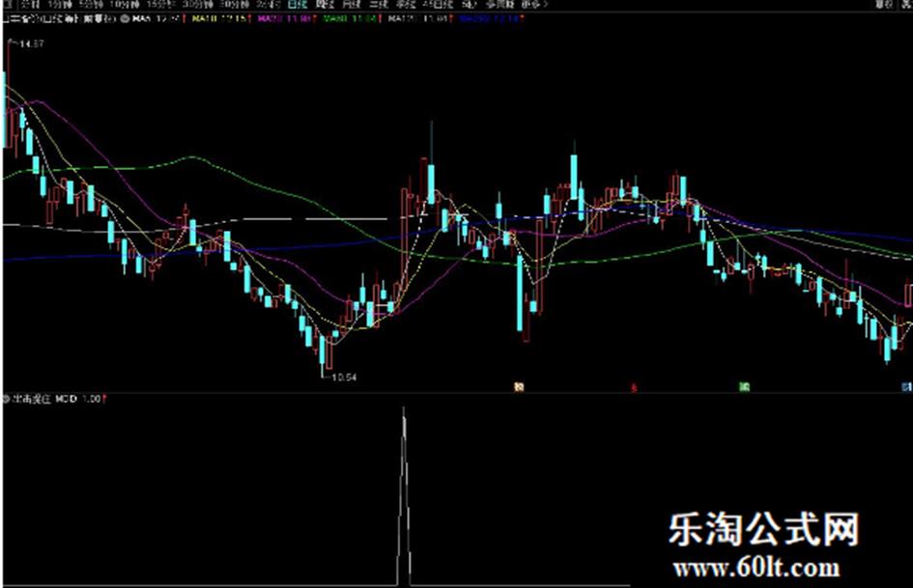
Task: Click the green event marker under the chart
Action: (x=744, y=386)
